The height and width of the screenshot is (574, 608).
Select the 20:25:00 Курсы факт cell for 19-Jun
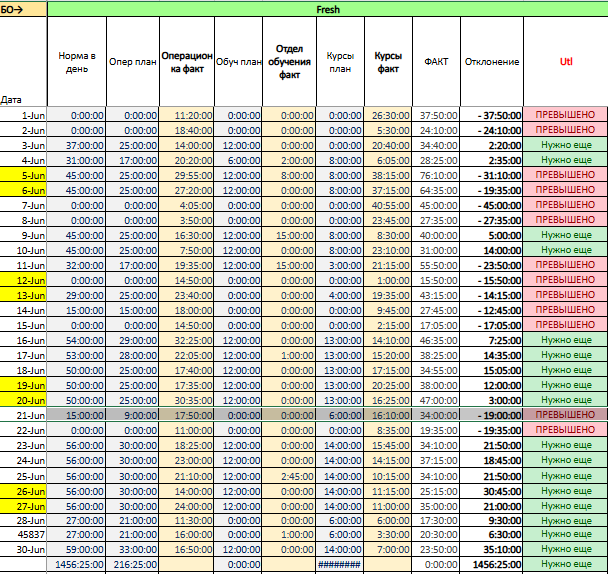[x=388, y=386]
